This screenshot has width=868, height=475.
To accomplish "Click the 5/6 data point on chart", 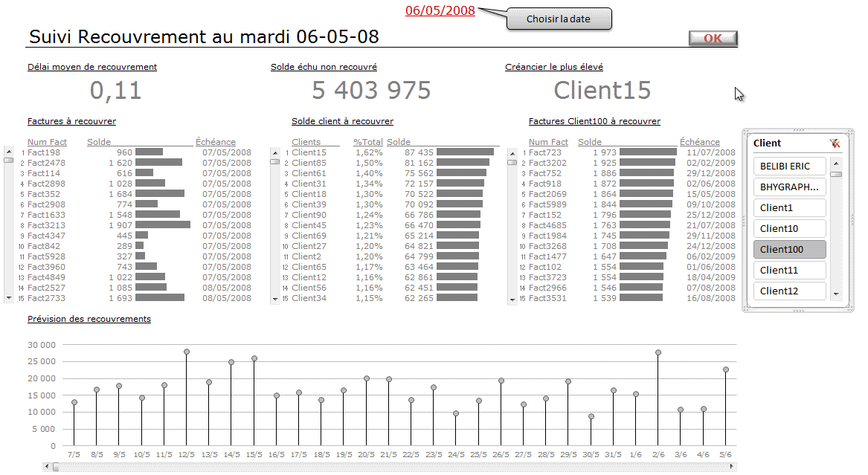I will (726, 369).
